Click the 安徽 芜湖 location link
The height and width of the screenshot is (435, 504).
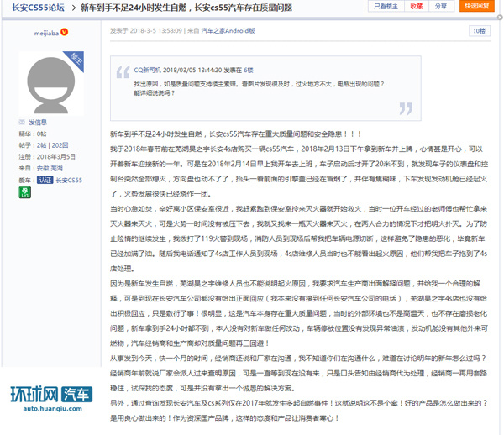[x=50, y=168]
